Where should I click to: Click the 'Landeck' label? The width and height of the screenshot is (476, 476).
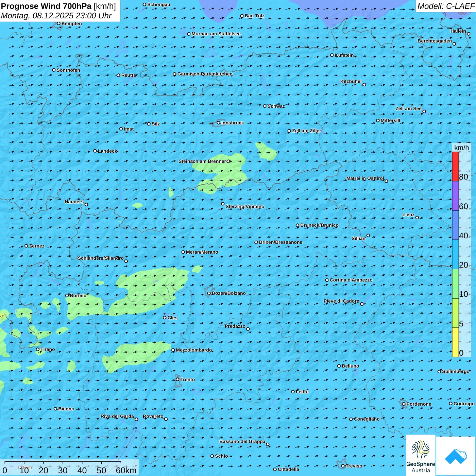(x=107, y=151)
